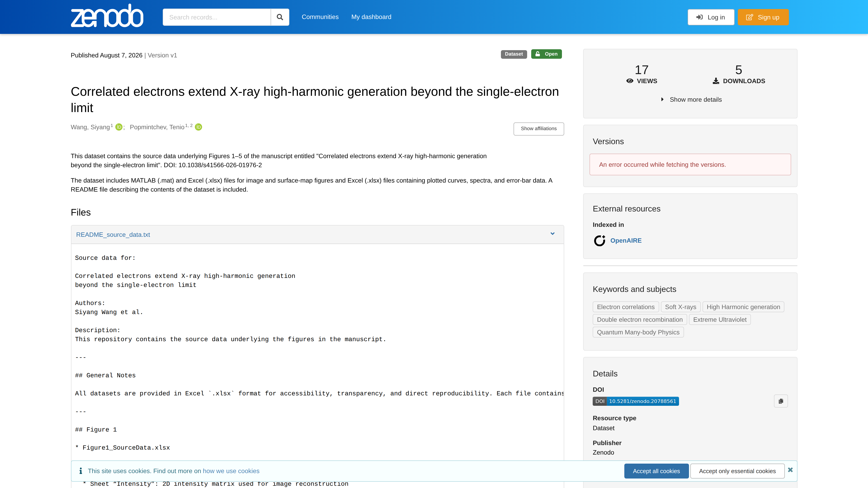Select the Extreme Ultraviolet keyword
This screenshot has width=868, height=488.
(720, 320)
